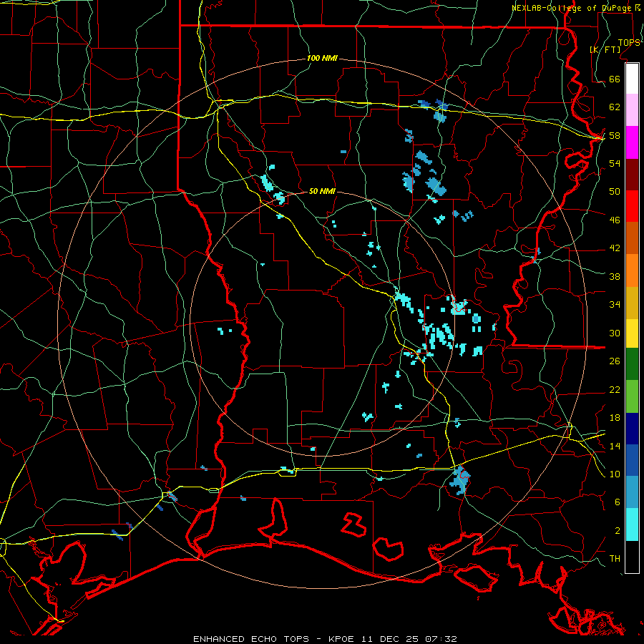
Task: Click the '14' legend label
Action: point(615,446)
